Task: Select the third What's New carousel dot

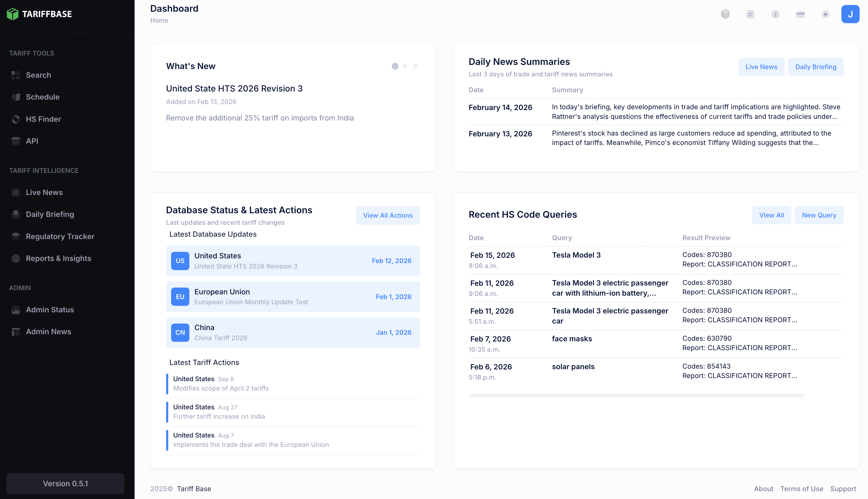Action: [x=415, y=66]
